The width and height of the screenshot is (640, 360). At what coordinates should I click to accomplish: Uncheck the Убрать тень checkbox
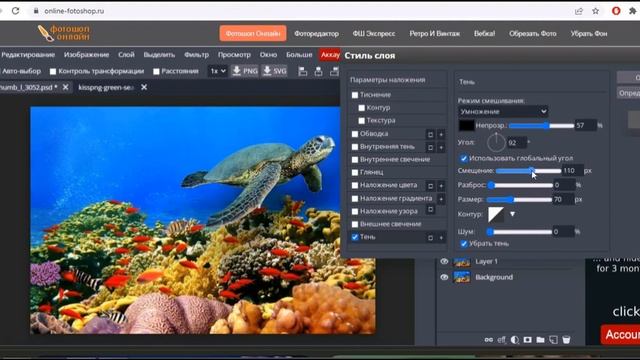464,244
